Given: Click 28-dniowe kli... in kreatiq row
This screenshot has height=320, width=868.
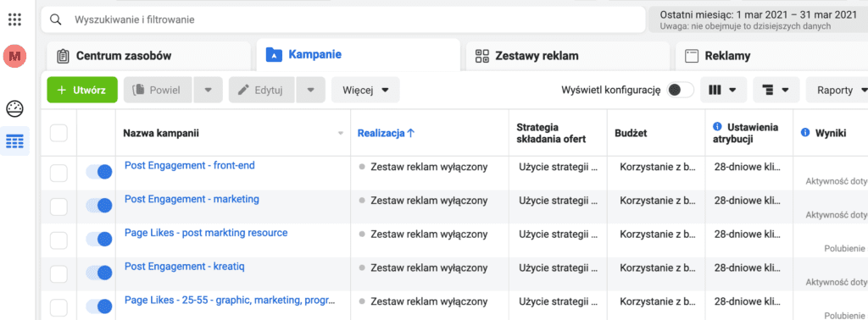Looking at the screenshot, I should pos(747,268).
